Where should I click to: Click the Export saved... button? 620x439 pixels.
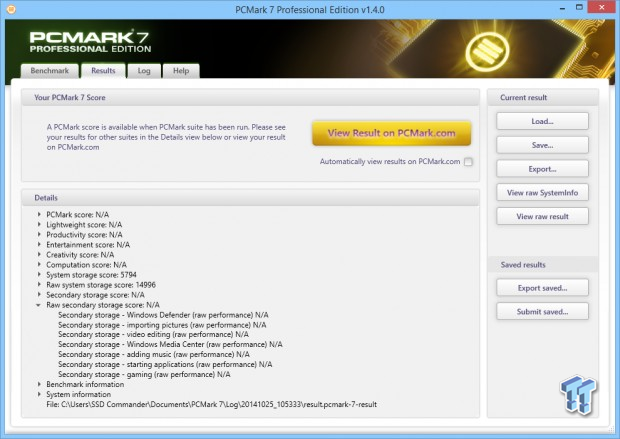[542, 288]
